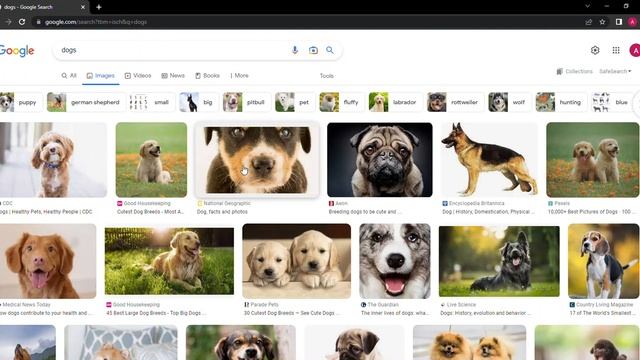Filter by the hunting chip
The width and height of the screenshot is (640, 360).
click(x=562, y=102)
